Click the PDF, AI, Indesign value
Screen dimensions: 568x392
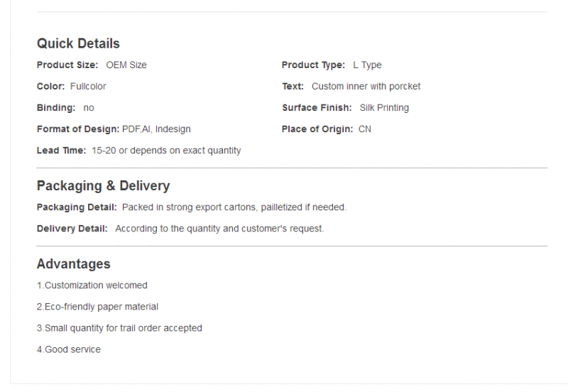tap(156, 129)
